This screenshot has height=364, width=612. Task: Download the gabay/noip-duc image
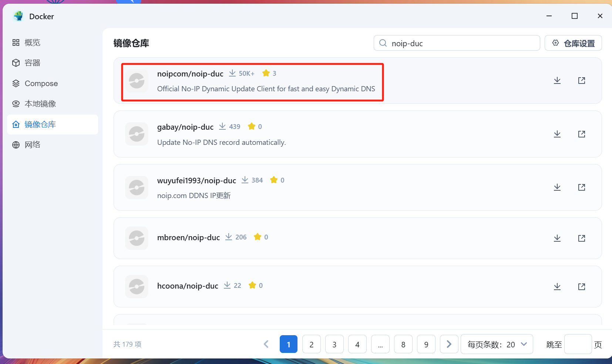(557, 134)
